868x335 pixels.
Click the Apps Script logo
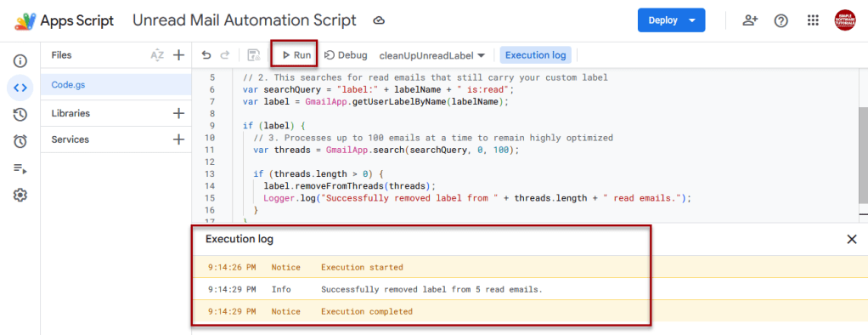25,21
